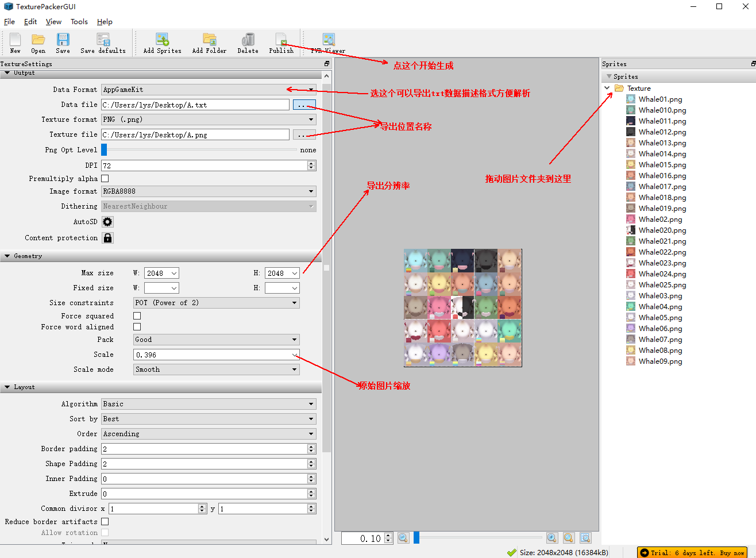Click the New project toolbar icon
This screenshot has width=756, height=558.
click(x=16, y=43)
